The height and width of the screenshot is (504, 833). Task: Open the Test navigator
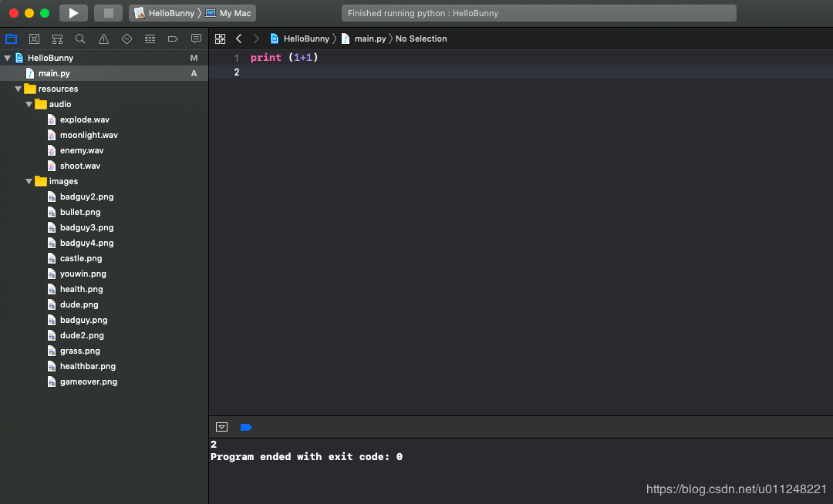click(x=126, y=39)
